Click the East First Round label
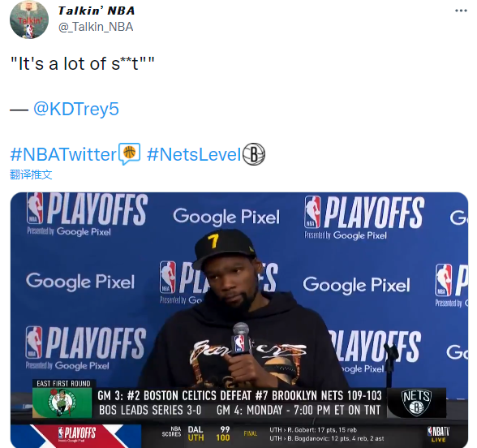477x448 pixels. coord(63,383)
